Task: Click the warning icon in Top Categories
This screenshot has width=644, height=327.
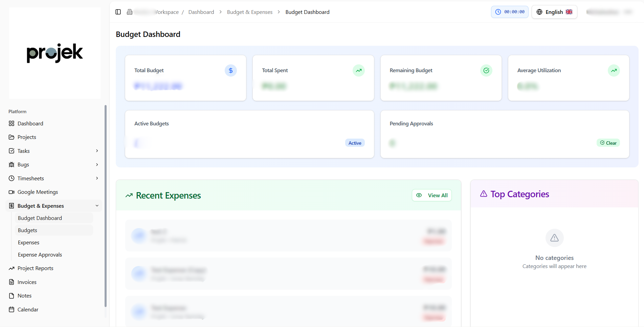Action: [554, 238]
